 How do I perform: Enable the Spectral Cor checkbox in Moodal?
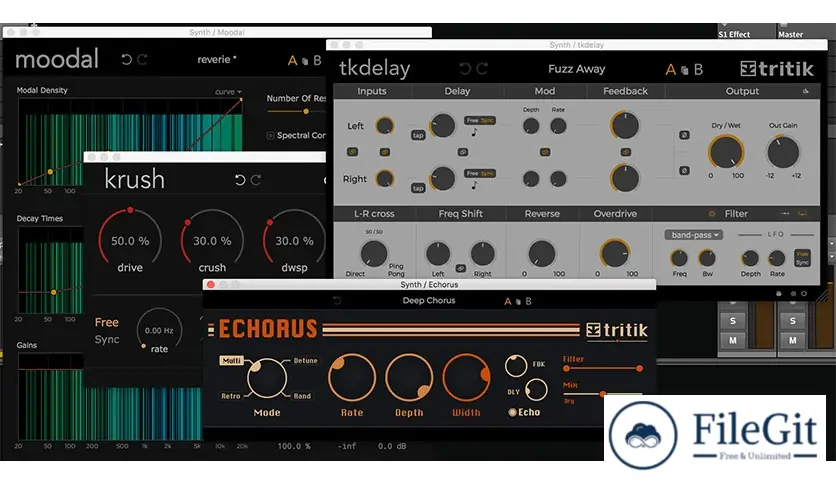click(x=270, y=135)
